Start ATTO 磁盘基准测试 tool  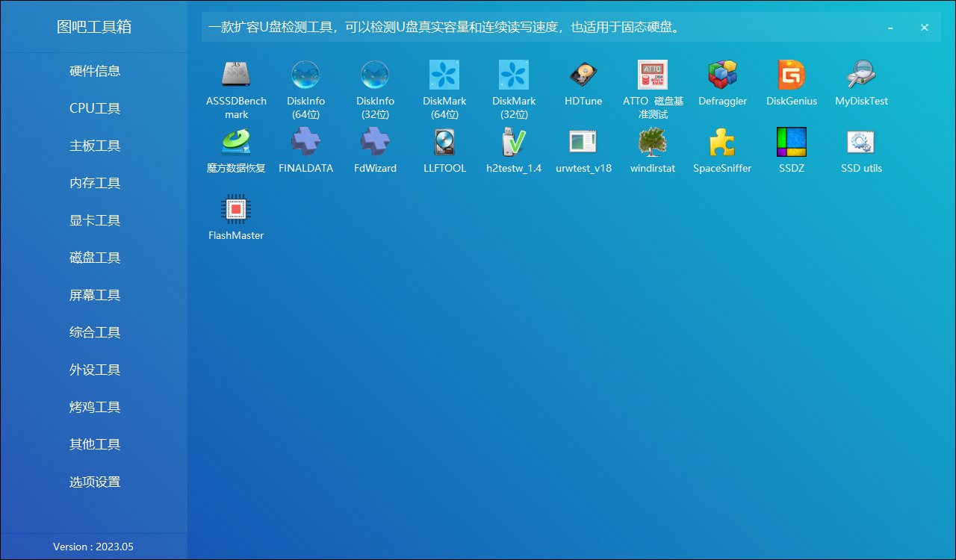(653, 75)
